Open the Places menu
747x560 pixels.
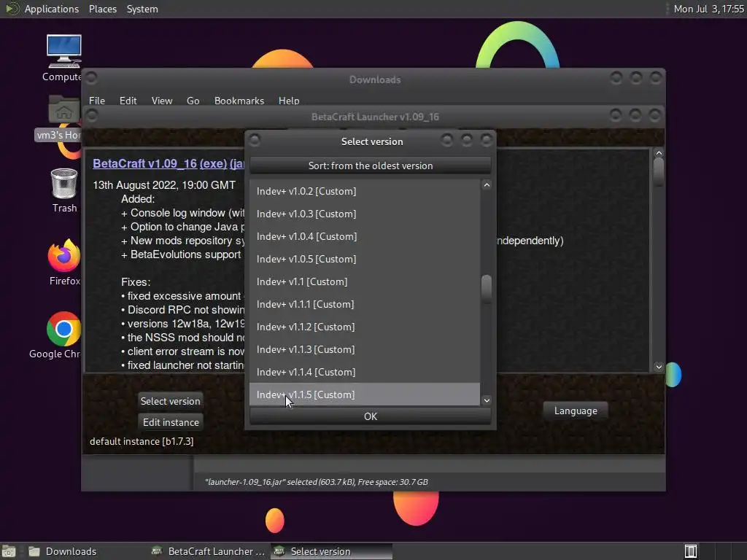click(x=102, y=9)
